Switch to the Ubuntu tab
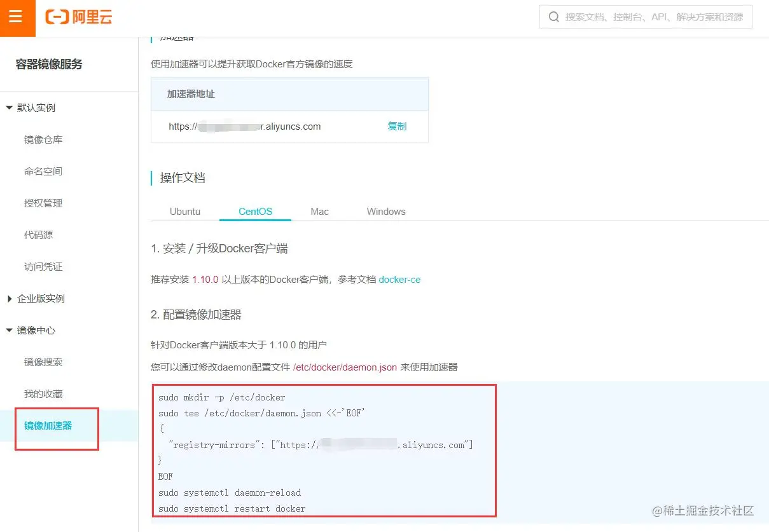This screenshot has width=769, height=532. [185, 212]
